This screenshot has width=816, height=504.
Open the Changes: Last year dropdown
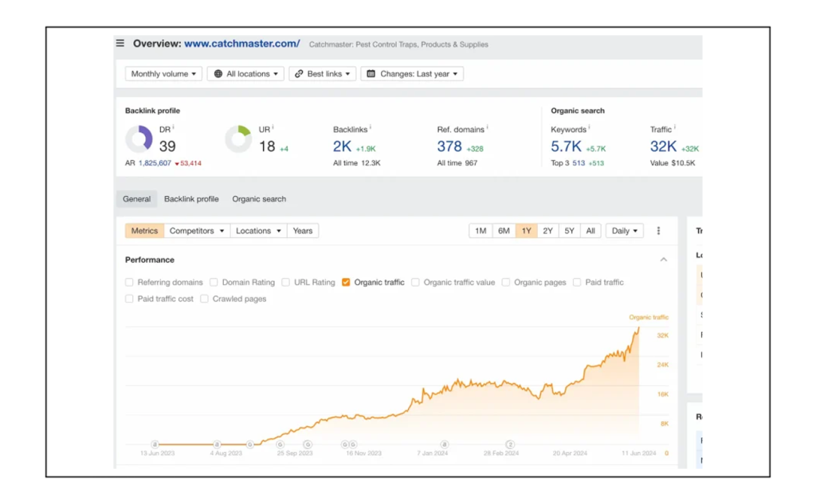coord(412,74)
